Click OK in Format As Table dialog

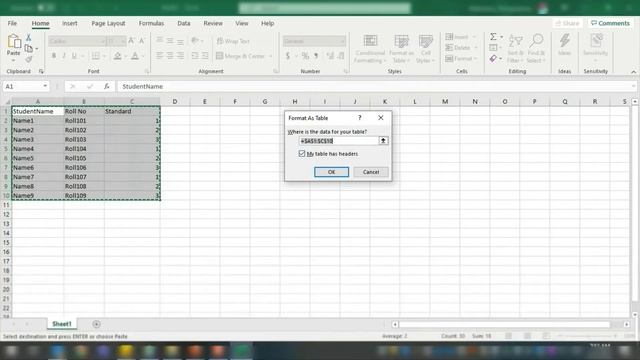(x=331, y=172)
